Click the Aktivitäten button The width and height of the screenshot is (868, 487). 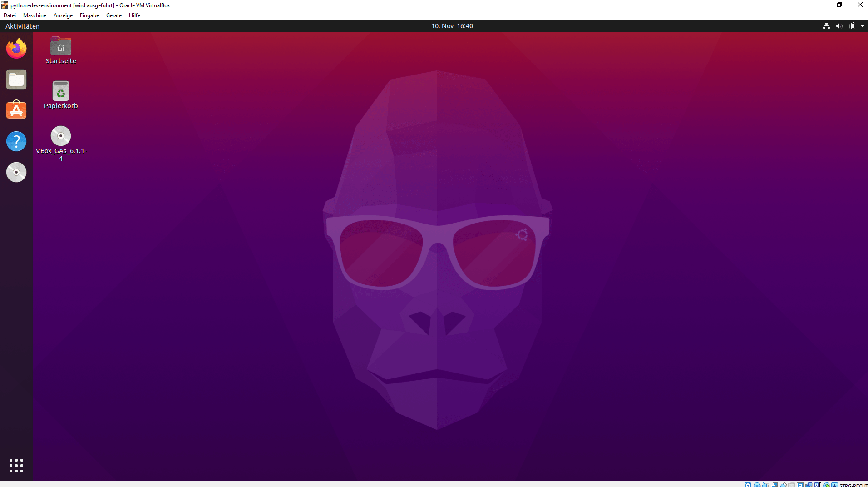(22, 26)
